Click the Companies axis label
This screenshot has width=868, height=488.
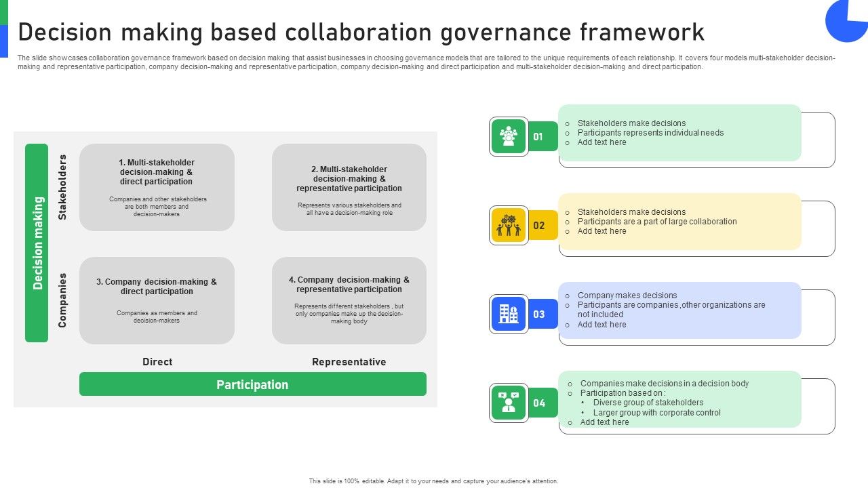62,300
